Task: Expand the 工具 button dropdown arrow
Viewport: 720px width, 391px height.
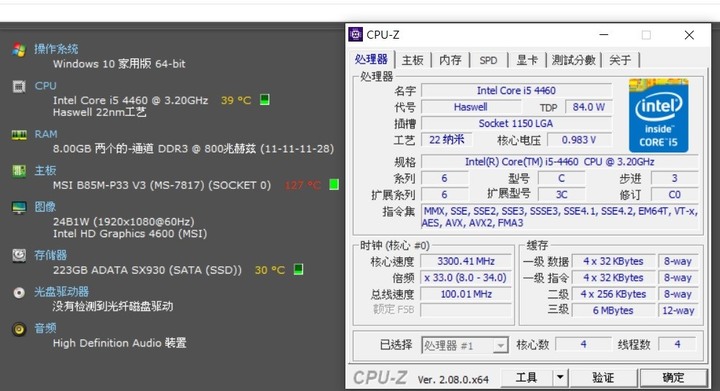Action: coord(560,378)
